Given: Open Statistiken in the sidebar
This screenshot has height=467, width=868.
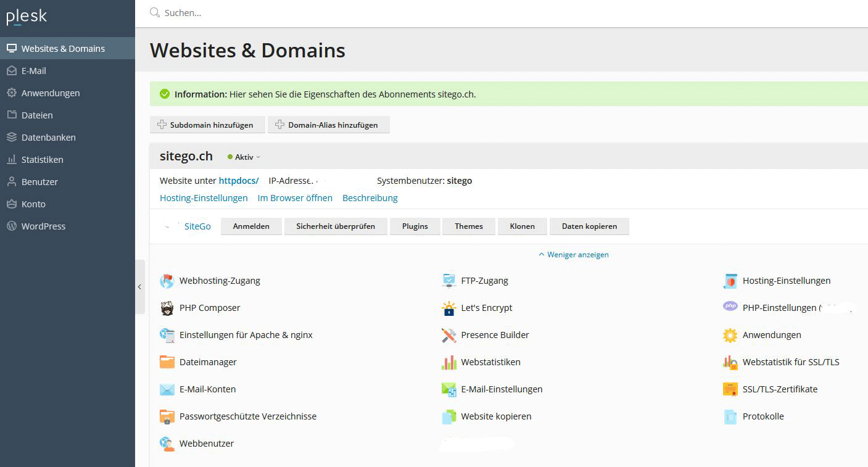Looking at the screenshot, I should pos(67,159).
